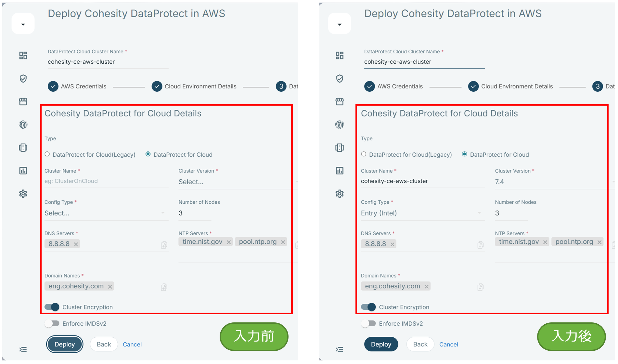Open the Dashboard icon in left panel sidebar
618x364 pixels.
[x=23, y=55]
